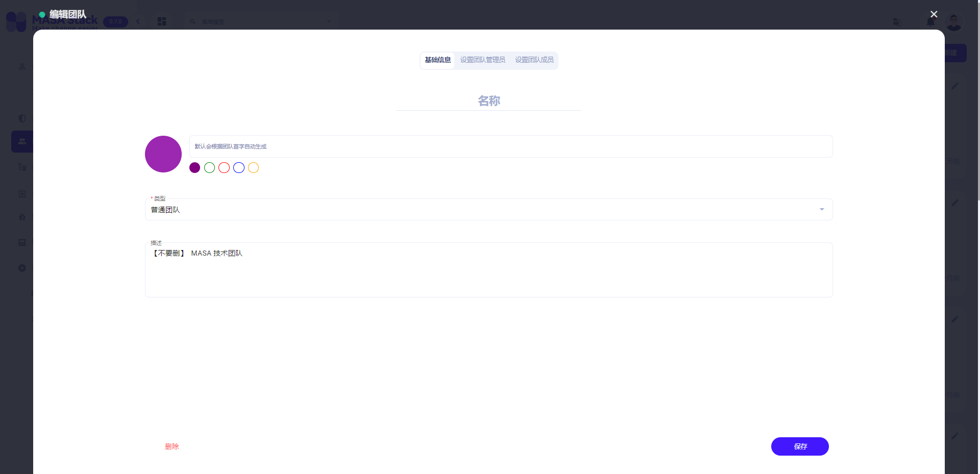This screenshot has width=980, height=474.
Task: Choose the blue color circle option
Action: coord(238,167)
